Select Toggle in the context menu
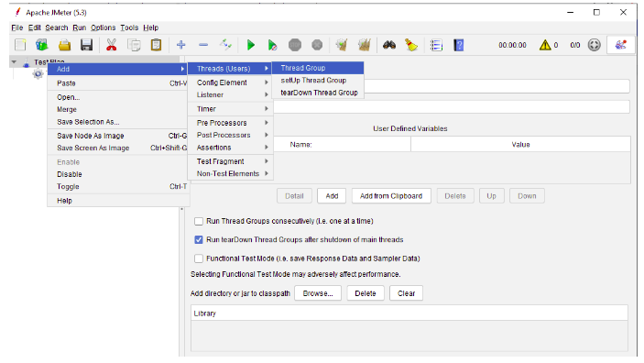The image size is (644, 363). tap(118, 187)
